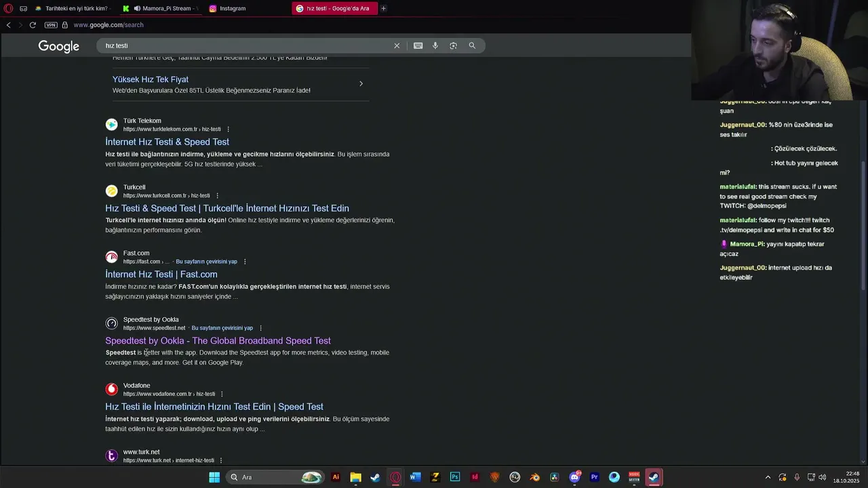This screenshot has width=868, height=488.
Task: Show hidden system tray icons
Action: 768,477
